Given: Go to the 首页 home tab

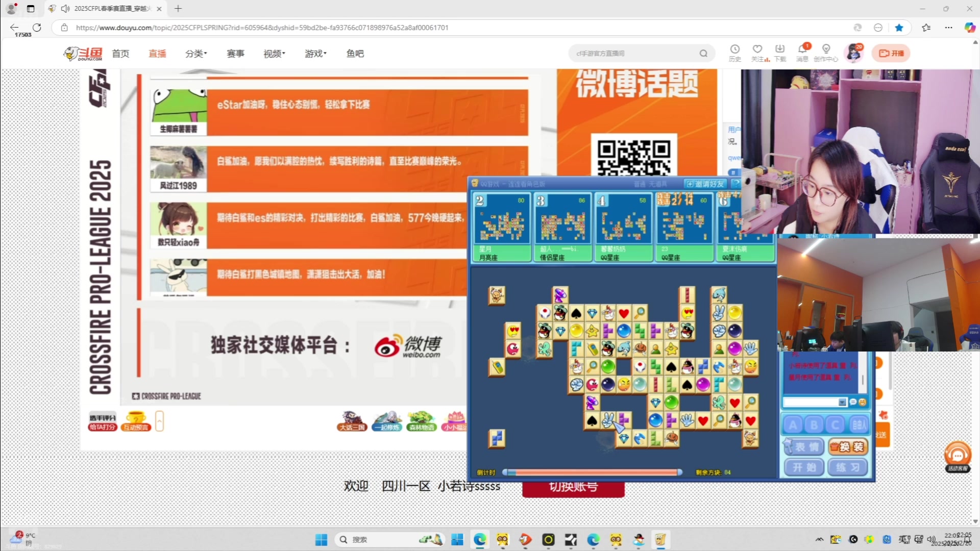Looking at the screenshot, I should pos(120,54).
